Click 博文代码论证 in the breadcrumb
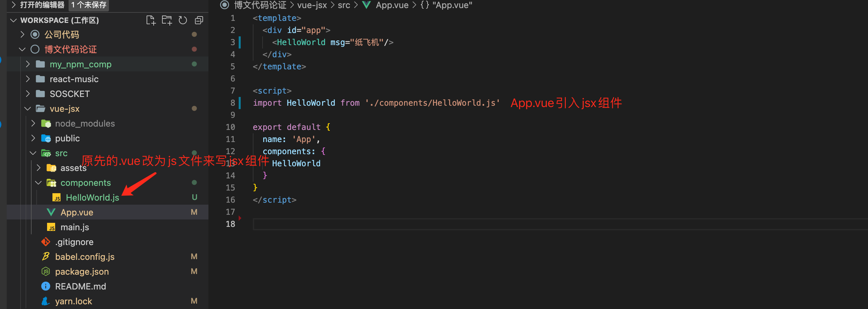This screenshot has width=868, height=309. pos(260,5)
